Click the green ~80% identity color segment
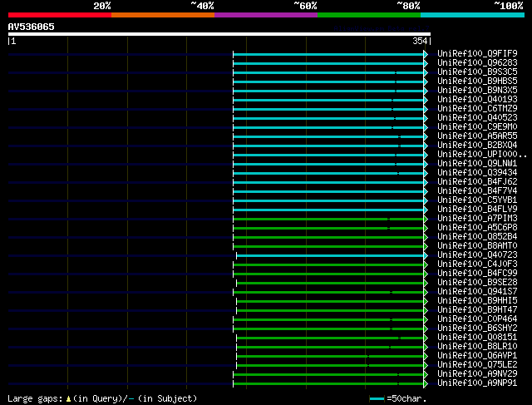 click(369, 15)
